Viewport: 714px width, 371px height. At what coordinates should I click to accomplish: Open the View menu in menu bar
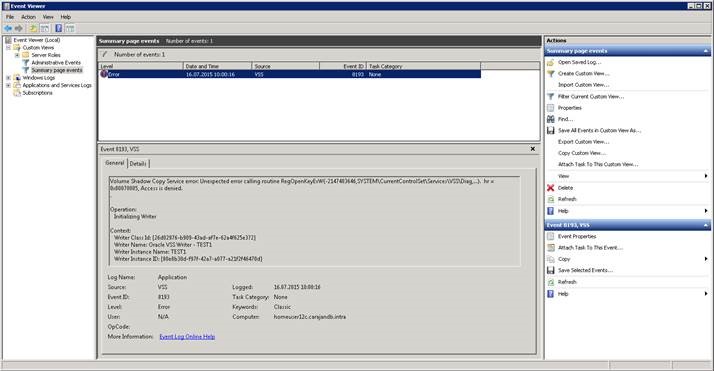(48, 17)
